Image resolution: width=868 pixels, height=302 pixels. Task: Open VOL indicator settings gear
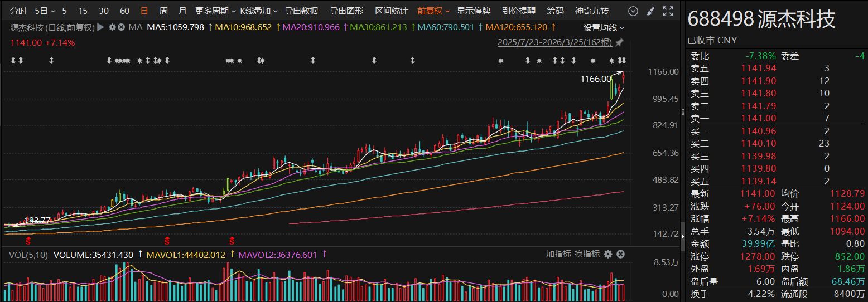[x=608, y=254]
